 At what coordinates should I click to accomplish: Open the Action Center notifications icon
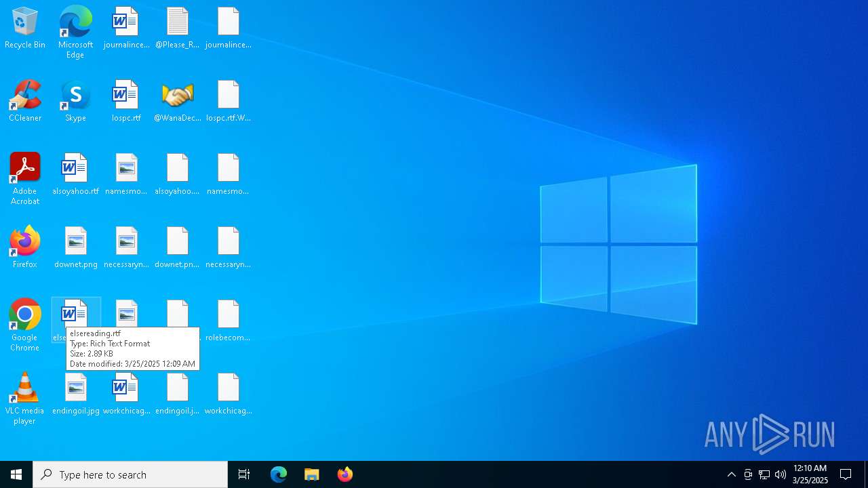pos(846,474)
